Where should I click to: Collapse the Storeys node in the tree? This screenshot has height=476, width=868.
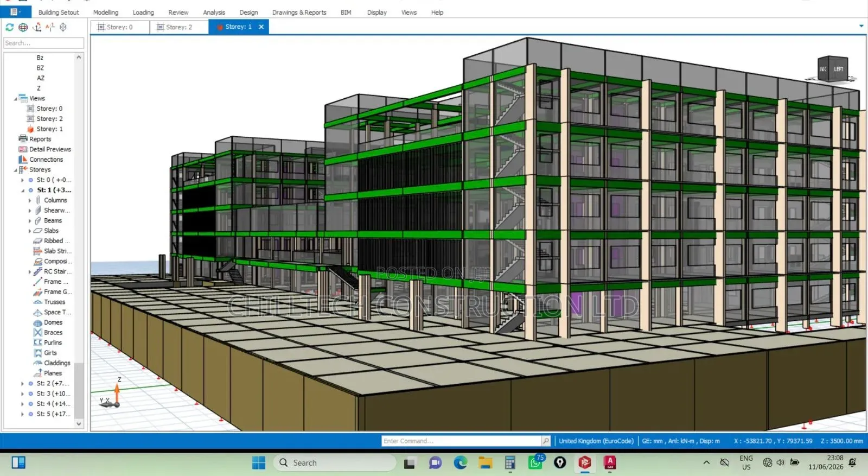15,170
